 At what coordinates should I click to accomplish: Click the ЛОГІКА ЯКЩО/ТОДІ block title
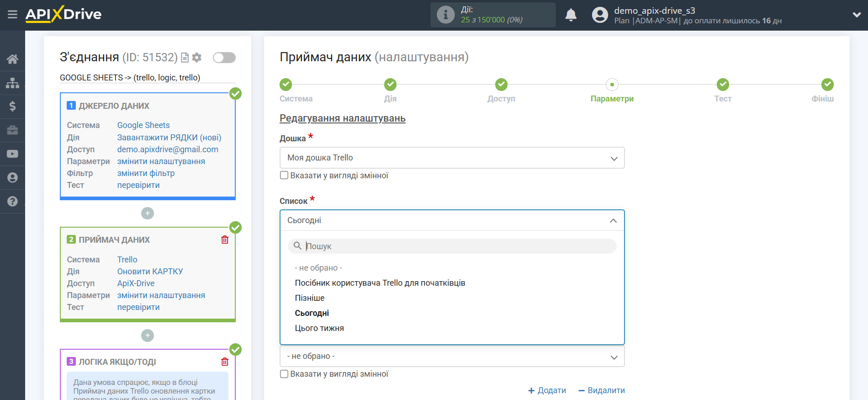[117, 362]
